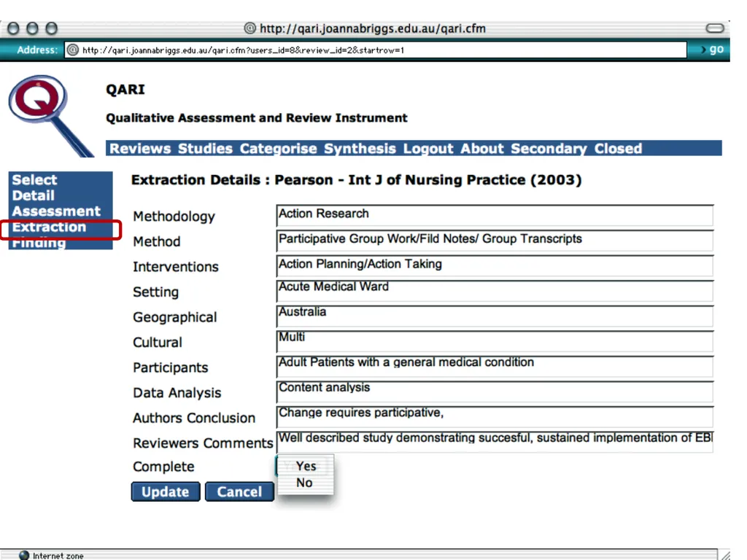Open the sidebar Assessment link
This screenshot has height=560, width=747.
(x=56, y=211)
